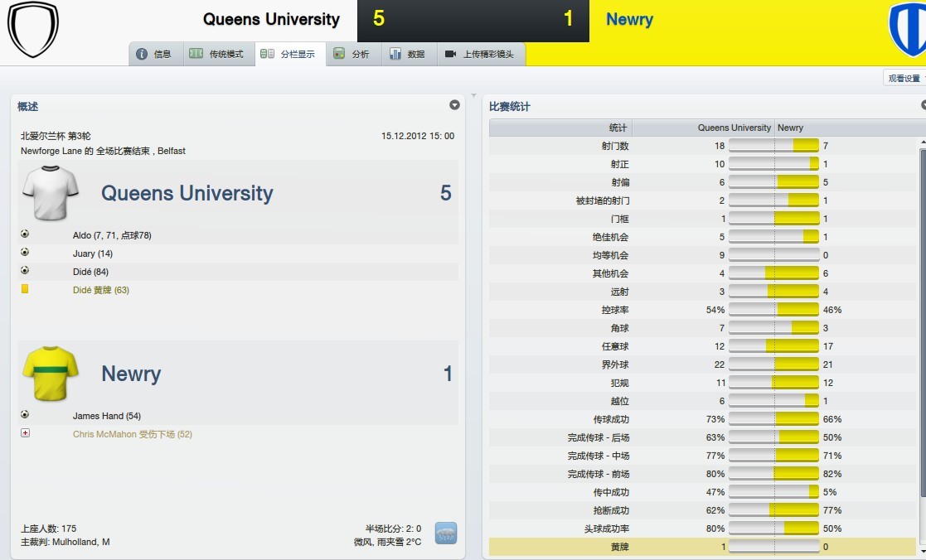Click the goal ball icon beside Aldo

click(x=25, y=234)
